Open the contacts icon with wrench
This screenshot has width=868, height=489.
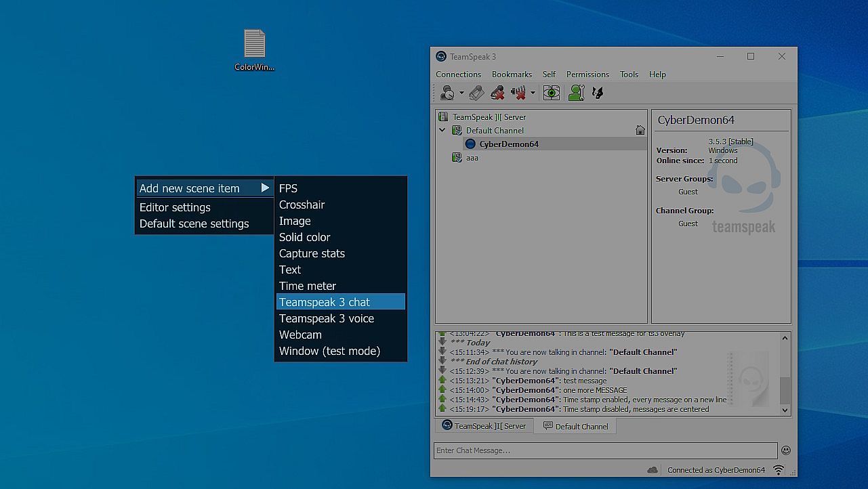(576, 93)
